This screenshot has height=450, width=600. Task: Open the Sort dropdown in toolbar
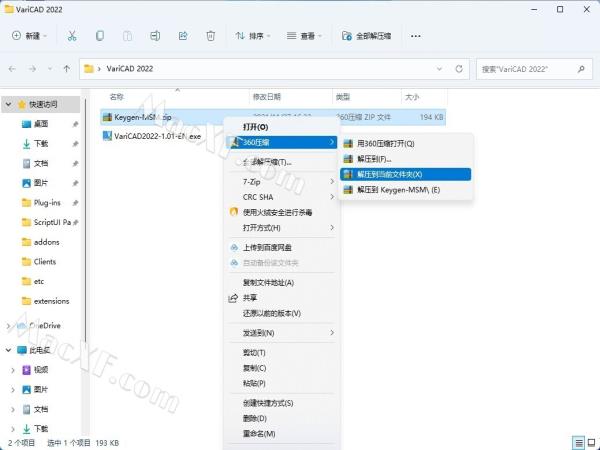click(253, 36)
